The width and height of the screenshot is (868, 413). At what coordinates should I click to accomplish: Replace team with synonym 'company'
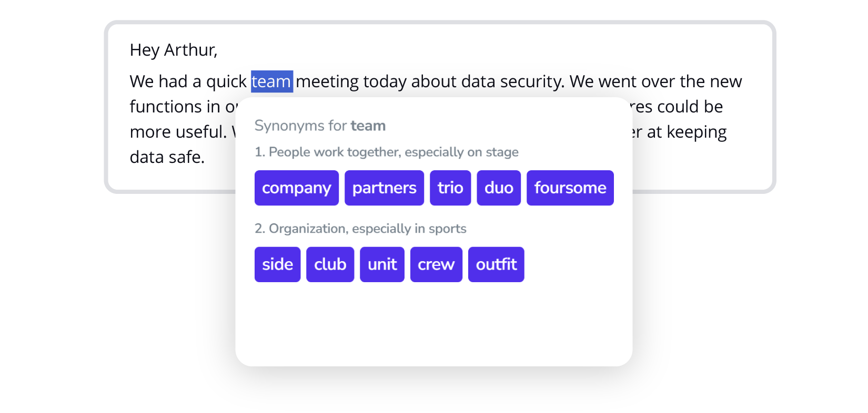[296, 188]
